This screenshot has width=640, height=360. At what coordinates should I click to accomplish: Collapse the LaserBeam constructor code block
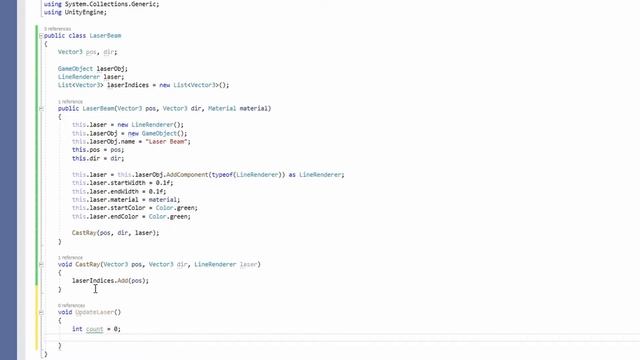coord(41,109)
